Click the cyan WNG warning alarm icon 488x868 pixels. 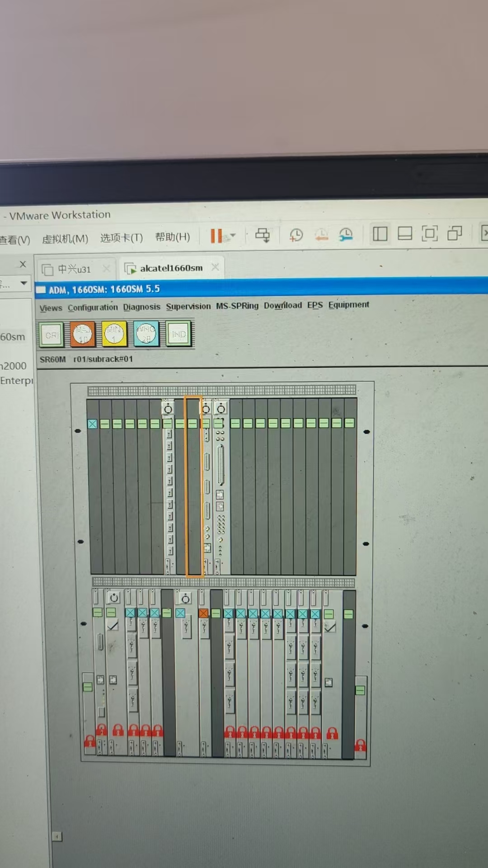tap(146, 334)
